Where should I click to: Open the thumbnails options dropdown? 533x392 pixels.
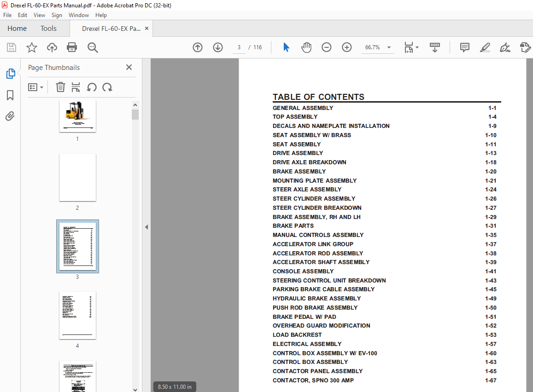click(35, 87)
